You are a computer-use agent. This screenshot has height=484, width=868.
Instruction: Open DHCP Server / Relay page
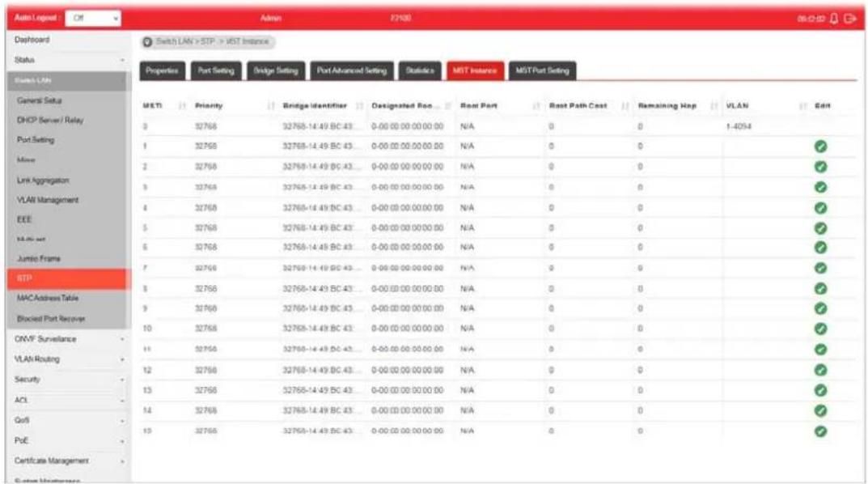tap(50, 120)
